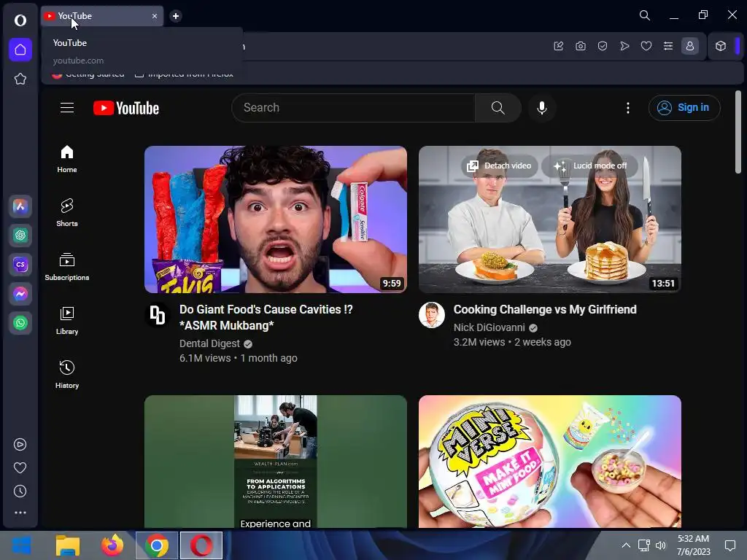Focus the YouTube Search field
The width and height of the screenshot is (747, 560).
coord(353,108)
